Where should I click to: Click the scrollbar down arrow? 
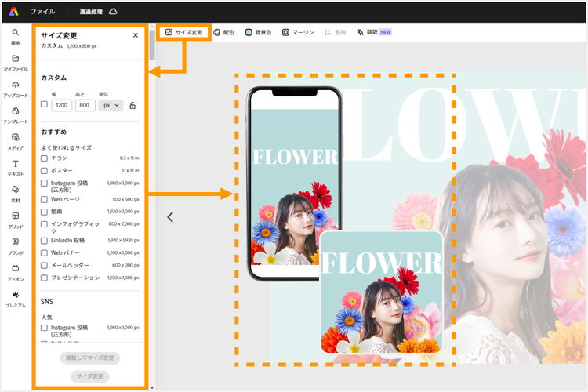pos(152,388)
